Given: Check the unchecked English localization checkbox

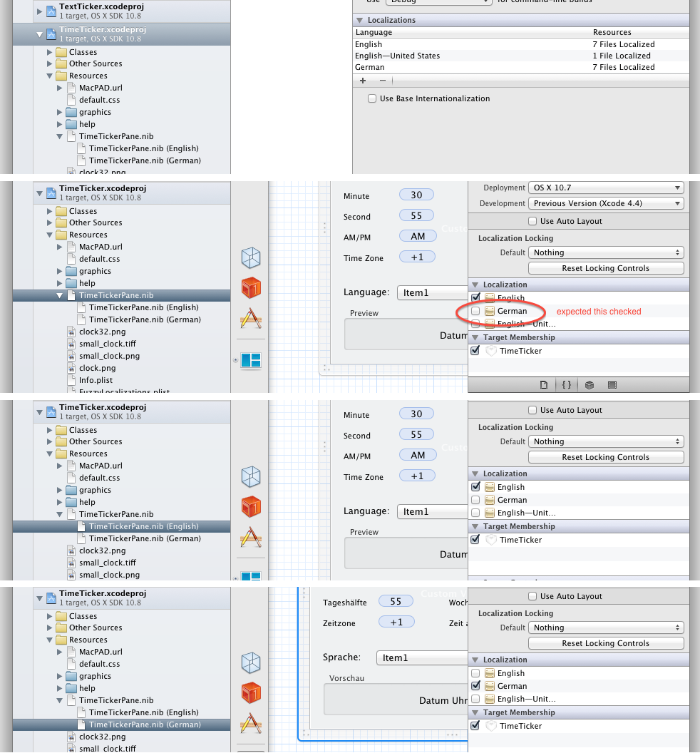Looking at the screenshot, I should coord(475,673).
